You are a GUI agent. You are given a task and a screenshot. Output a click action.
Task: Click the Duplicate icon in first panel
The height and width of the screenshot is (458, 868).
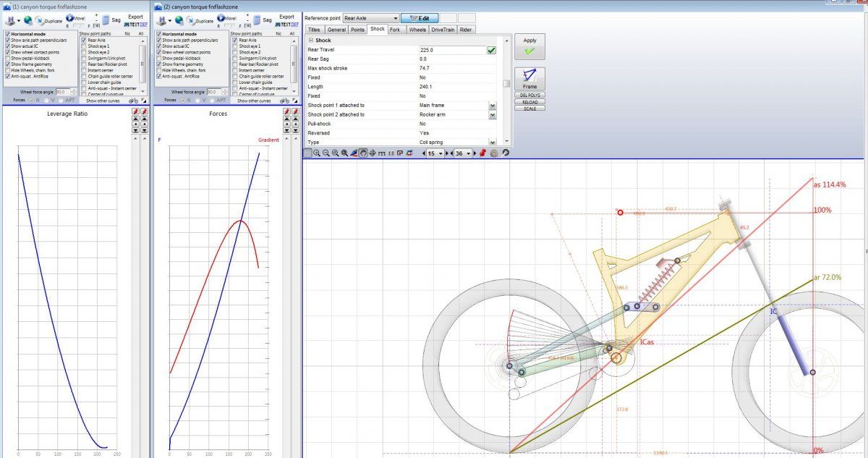tap(40, 20)
